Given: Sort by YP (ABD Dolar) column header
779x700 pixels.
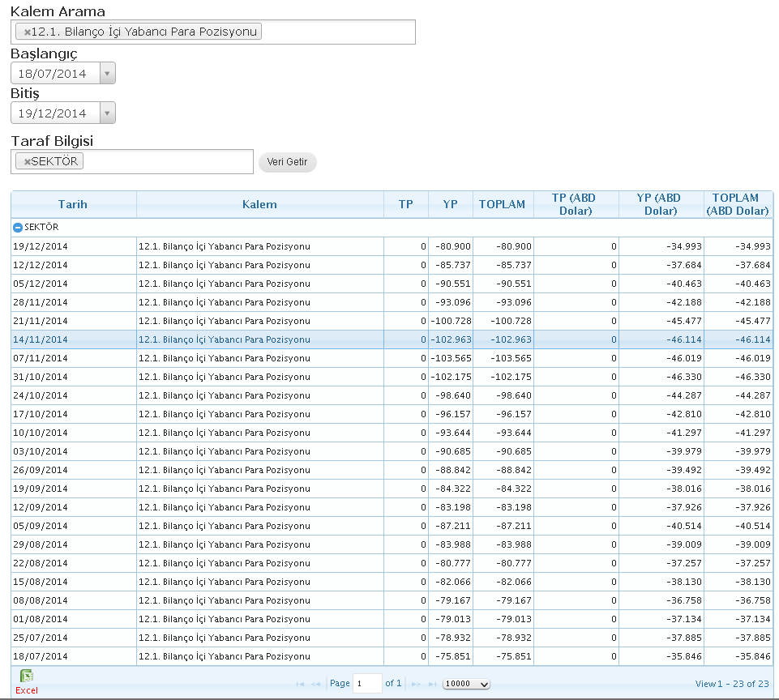Looking at the screenshot, I should [661, 204].
